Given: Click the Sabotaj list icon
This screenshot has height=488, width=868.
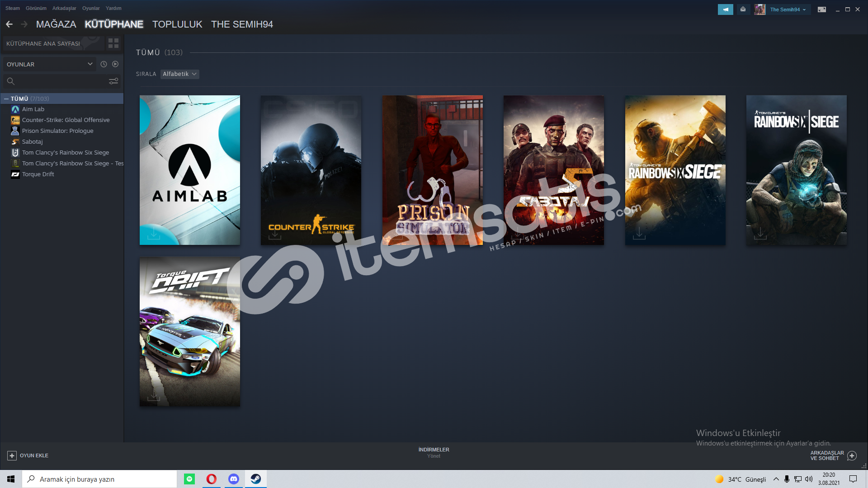Looking at the screenshot, I should coord(15,142).
